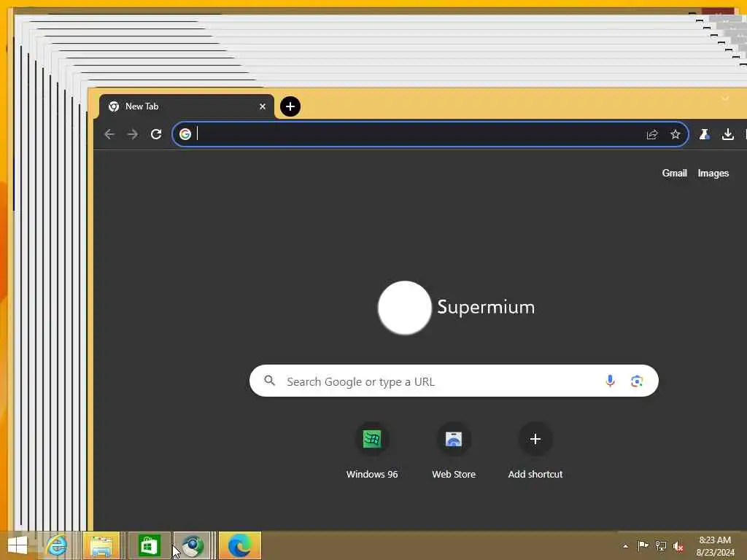
Task: Start voice search with the microphone icon
Action: (610, 381)
